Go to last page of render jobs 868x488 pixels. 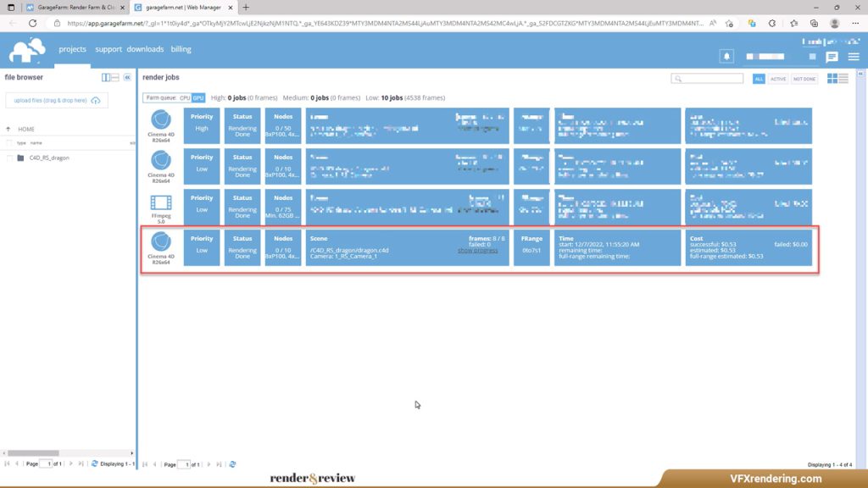point(220,464)
